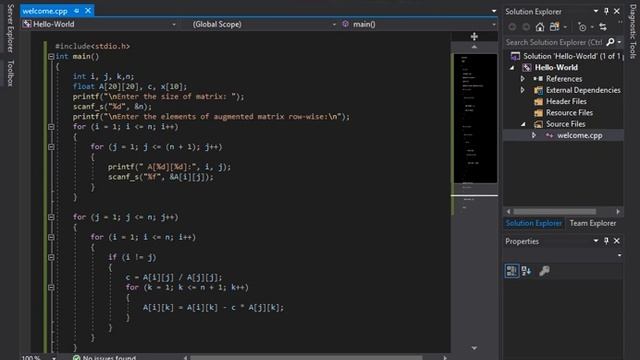Screen dimensions: 640x360
Task: Open the Properties object selector dropdown
Action: coord(620,256)
